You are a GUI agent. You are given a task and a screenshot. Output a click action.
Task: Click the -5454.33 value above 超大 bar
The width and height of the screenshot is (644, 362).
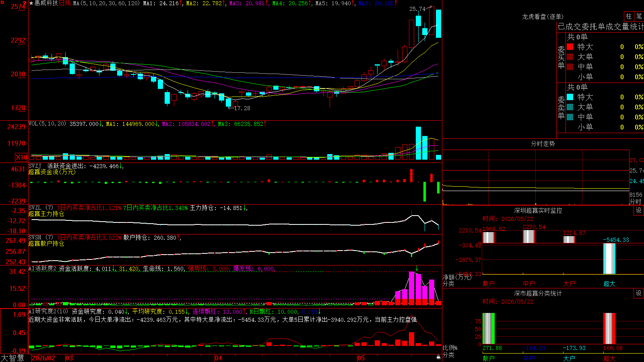[616, 240]
